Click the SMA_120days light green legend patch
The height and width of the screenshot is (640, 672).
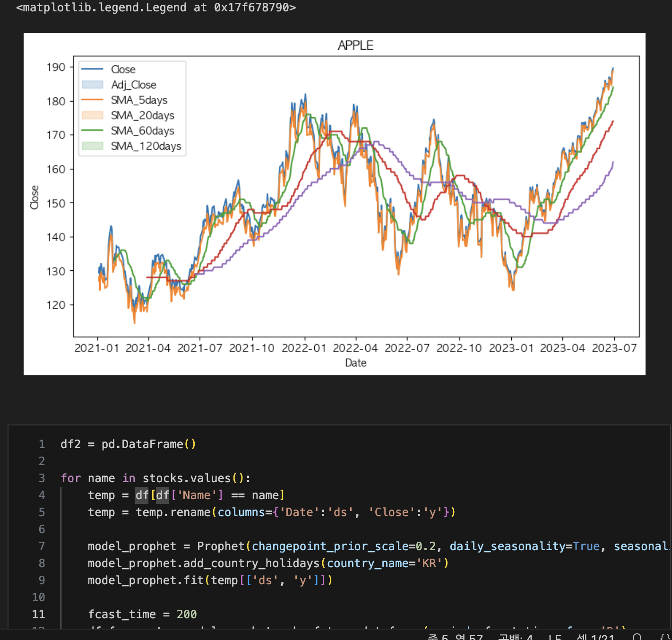tap(93, 146)
